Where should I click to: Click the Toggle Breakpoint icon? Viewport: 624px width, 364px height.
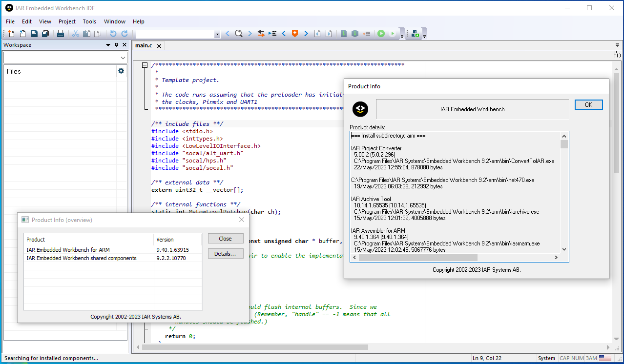click(x=366, y=34)
